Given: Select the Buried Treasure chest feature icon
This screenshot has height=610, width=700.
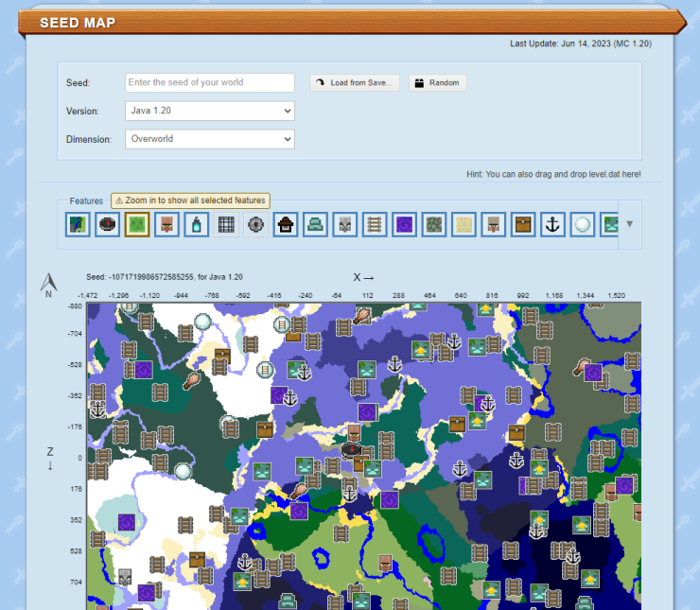Looking at the screenshot, I should pyautogui.click(x=523, y=224).
